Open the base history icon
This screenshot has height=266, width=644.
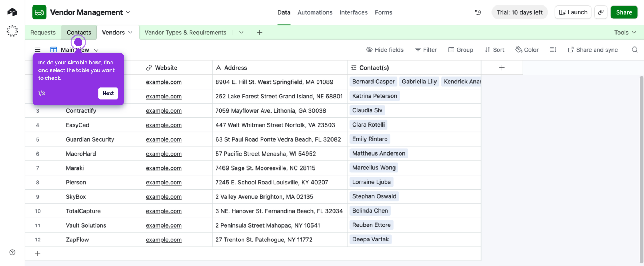click(x=478, y=12)
